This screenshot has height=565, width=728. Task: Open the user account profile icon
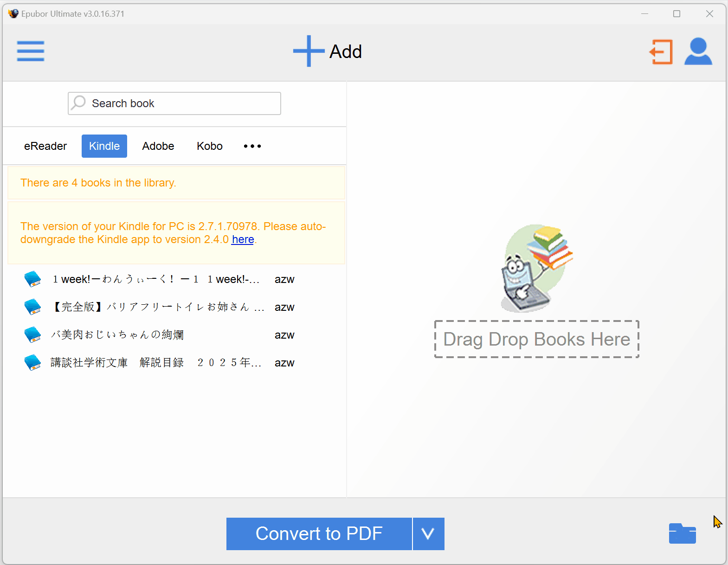[698, 51]
